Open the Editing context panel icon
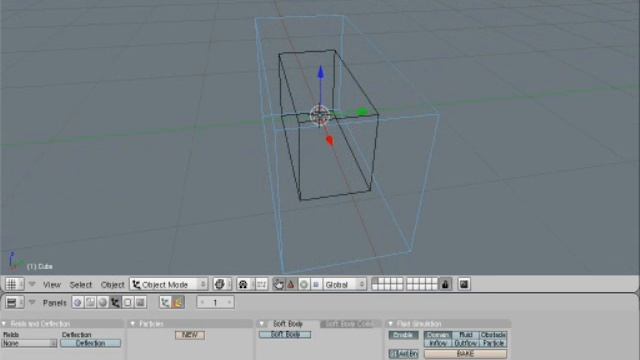This screenshot has height=360, width=640. click(x=128, y=302)
